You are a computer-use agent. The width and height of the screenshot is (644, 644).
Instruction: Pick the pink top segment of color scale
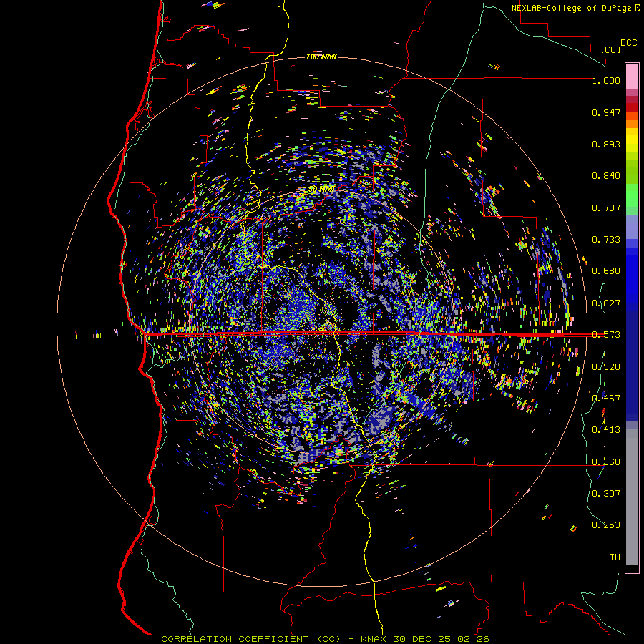[x=632, y=76]
